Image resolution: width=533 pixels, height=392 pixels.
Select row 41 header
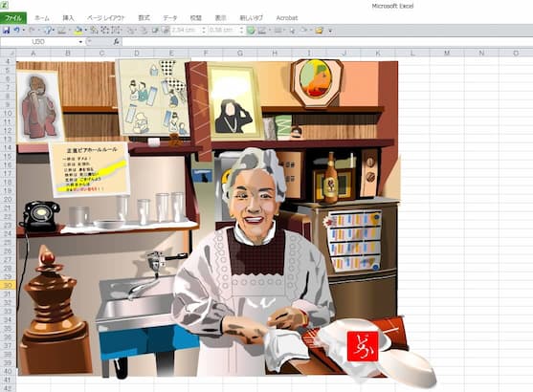click(8, 381)
